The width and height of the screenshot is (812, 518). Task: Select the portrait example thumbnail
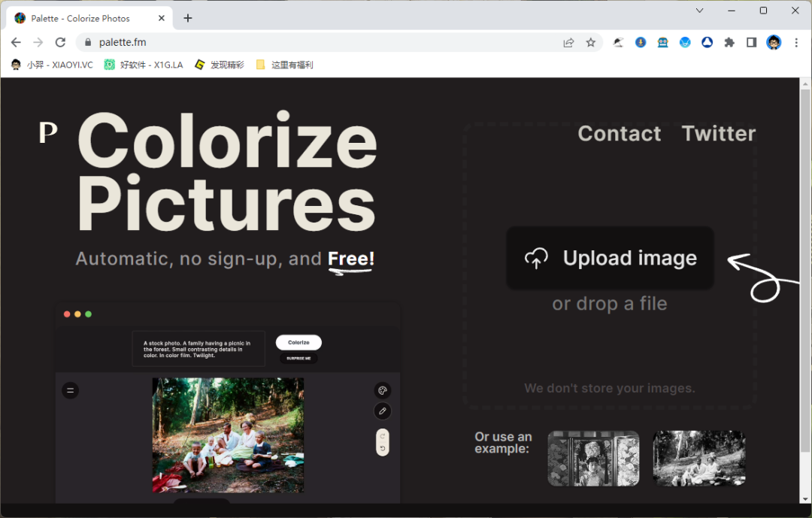pos(593,459)
